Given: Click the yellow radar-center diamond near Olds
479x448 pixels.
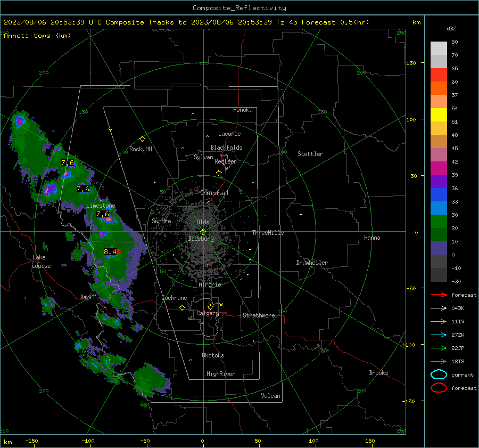Looking at the screenshot, I should 203,232.
